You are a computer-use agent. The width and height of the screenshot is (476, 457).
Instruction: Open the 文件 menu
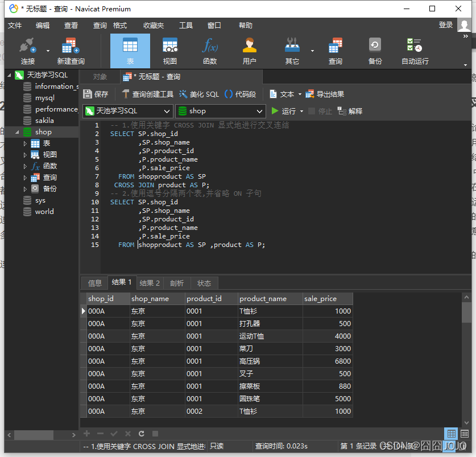tap(15, 26)
